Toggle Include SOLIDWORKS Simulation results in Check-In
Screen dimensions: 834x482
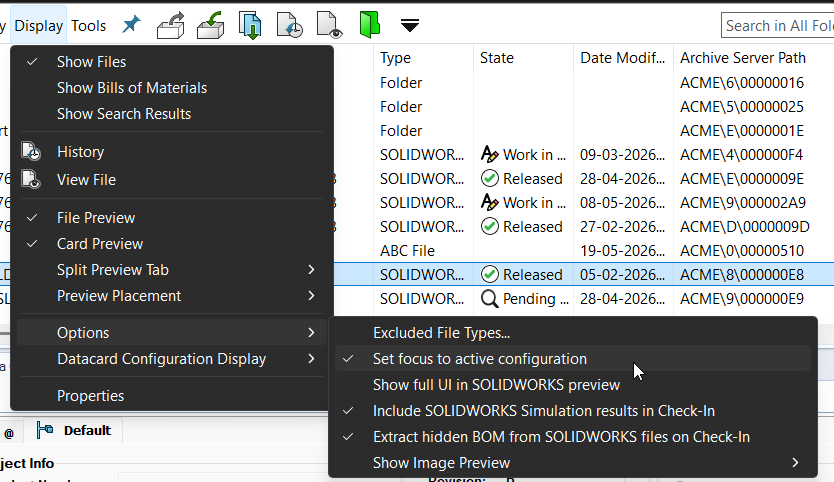coord(573,411)
